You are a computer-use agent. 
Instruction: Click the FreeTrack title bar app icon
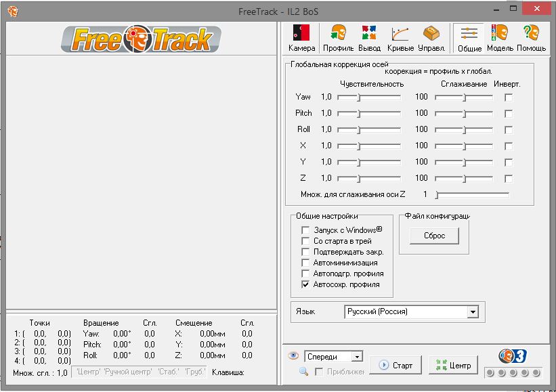coord(13,12)
